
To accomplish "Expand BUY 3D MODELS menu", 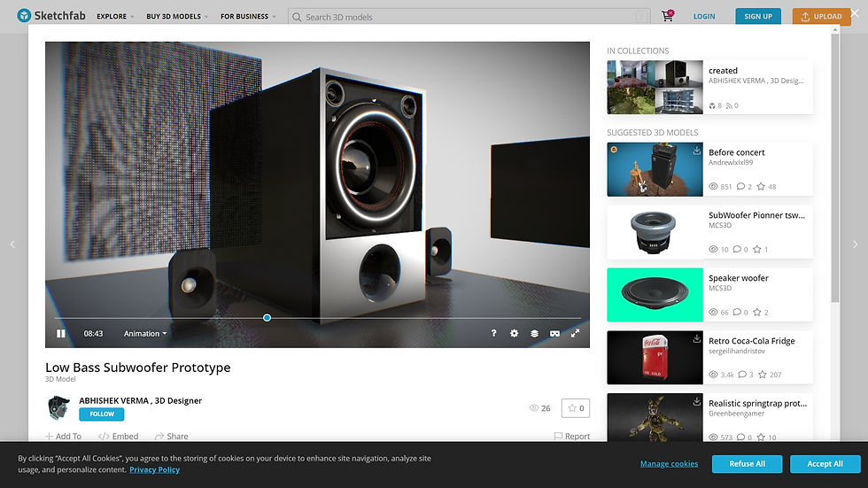I will coord(177,17).
